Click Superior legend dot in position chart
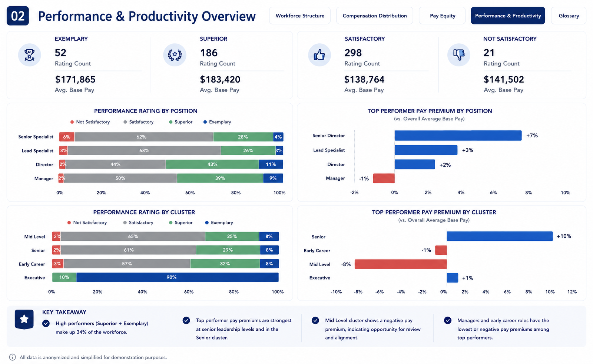 (171, 122)
